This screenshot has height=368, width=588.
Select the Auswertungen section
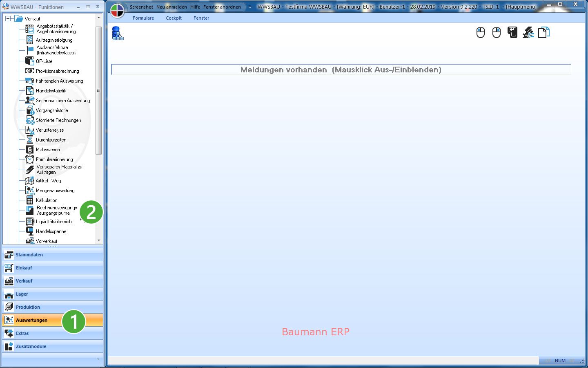(x=53, y=320)
